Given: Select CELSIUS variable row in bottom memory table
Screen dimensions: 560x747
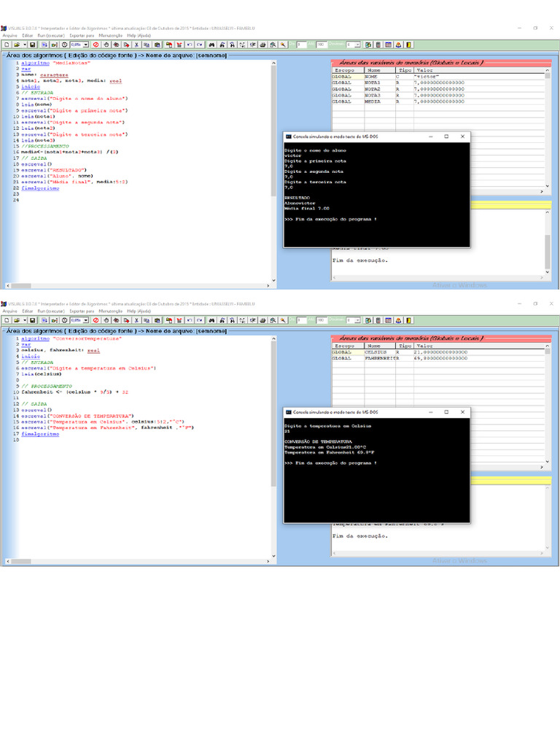Looking at the screenshot, I should click(438, 352).
